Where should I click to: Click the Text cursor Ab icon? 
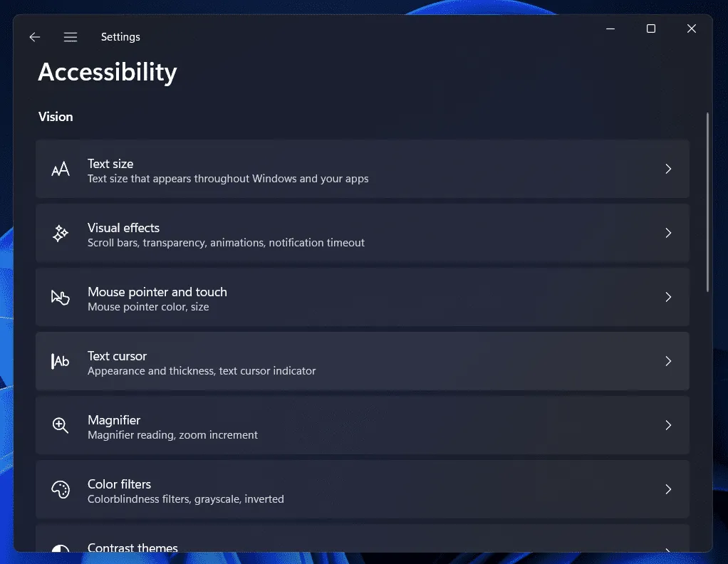[61, 361]
